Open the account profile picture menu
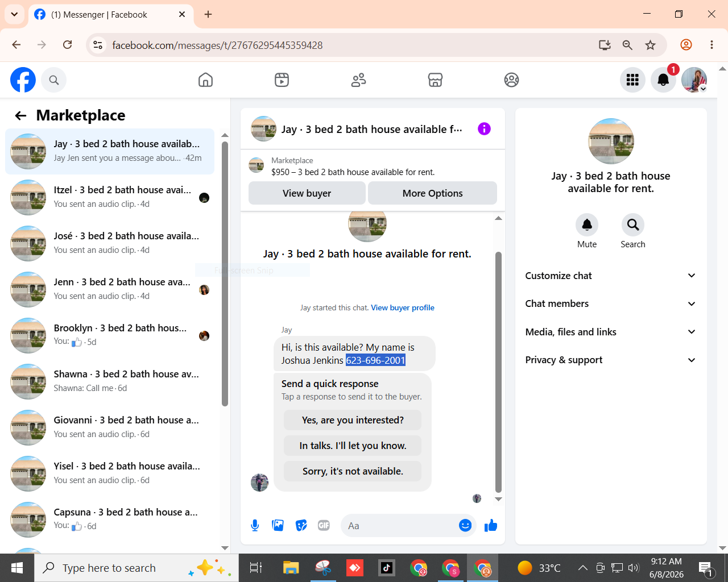Screen dimensions: 728x582 pos(694,80)
